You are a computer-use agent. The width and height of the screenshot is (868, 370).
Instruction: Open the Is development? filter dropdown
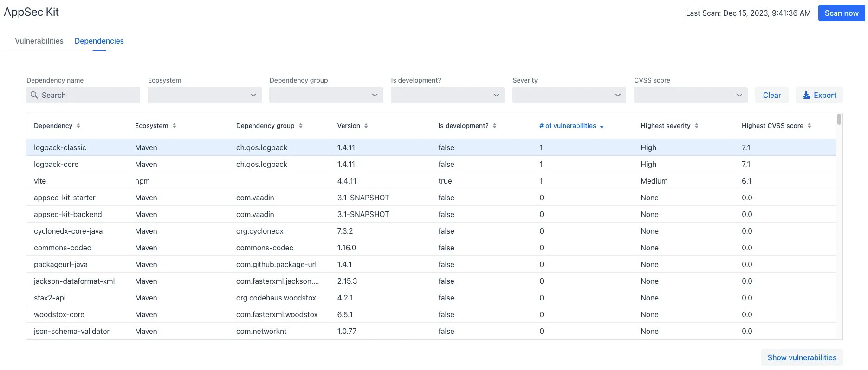point(447,95)
